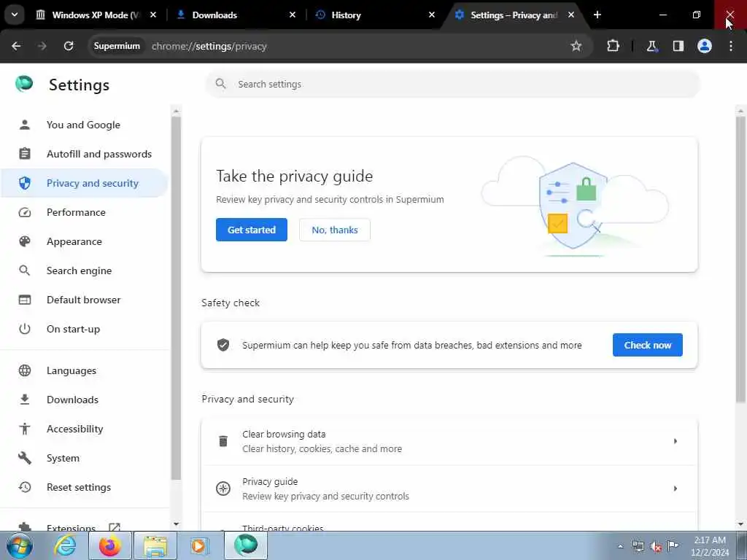Select Privacy and security in sidebar
The height and width of the screenshot is (560, 747).
[84, 183]
